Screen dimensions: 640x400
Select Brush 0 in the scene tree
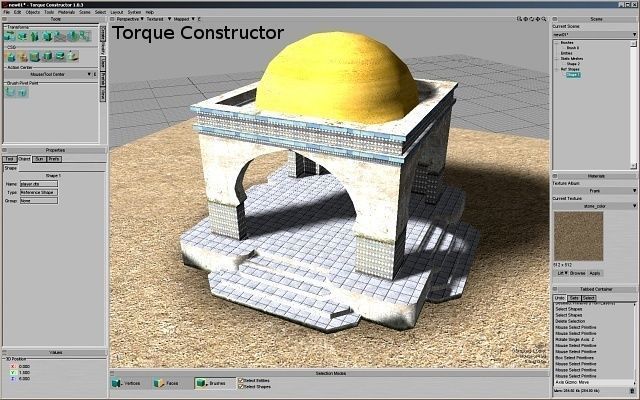click(573, 48)
